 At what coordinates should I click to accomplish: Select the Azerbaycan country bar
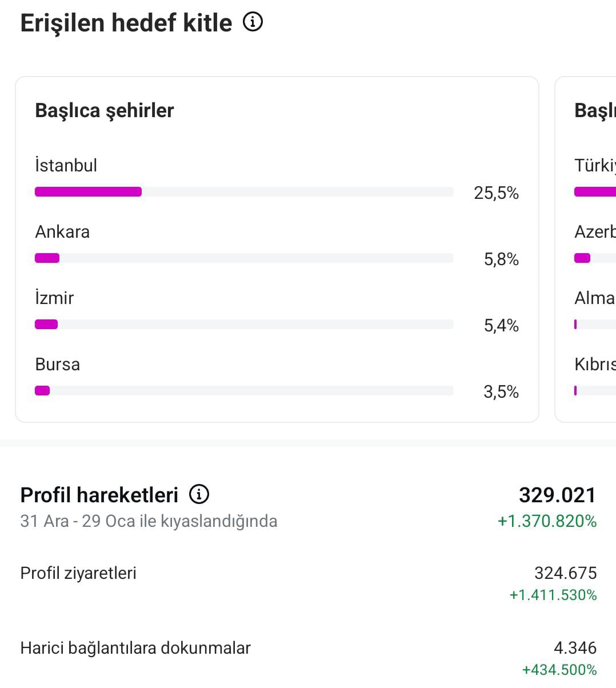click(x=595, y=258)
